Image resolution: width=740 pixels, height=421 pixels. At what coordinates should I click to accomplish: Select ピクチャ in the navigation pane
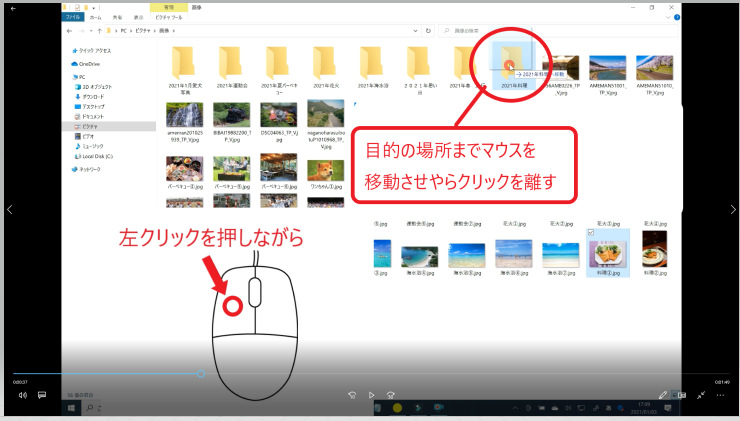point(90,127)
